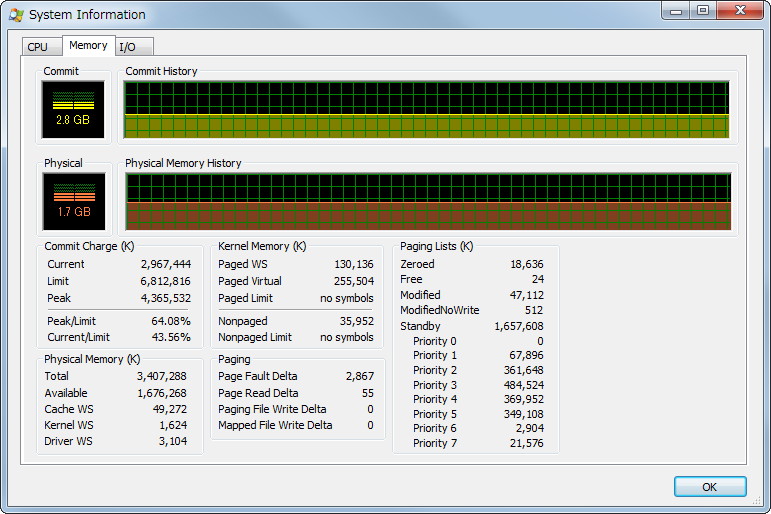Click the Physical 1.7 GB gauge
The width and height of the screenshot is (771, 514).
click(x=74, y=201)
